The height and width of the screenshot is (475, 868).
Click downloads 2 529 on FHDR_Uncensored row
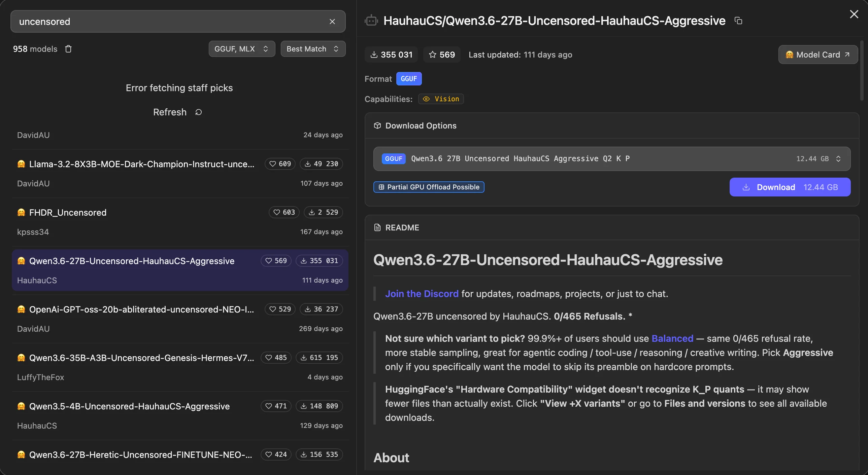tap(323, 212)
